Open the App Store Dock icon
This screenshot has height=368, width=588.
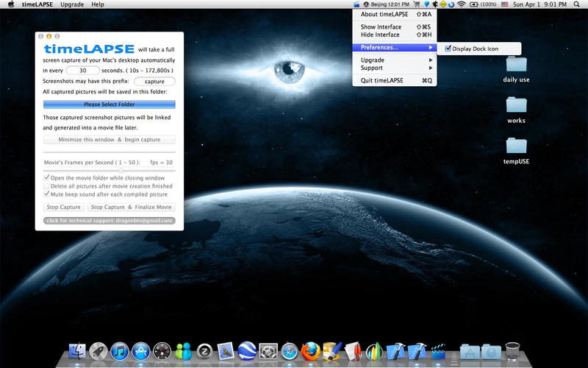[x=141, y=352]
